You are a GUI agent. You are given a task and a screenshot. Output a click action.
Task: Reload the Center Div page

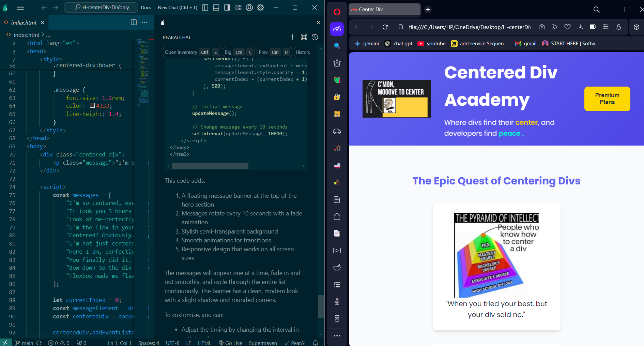[385, 27]
